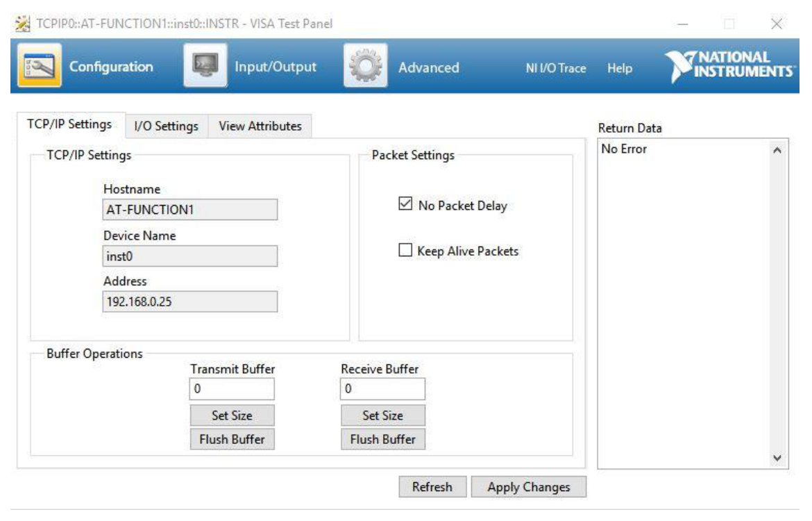Screen dimensions: 812x521
Task: Minimize the VISA Test Panel window
Action: pos(683,24)
